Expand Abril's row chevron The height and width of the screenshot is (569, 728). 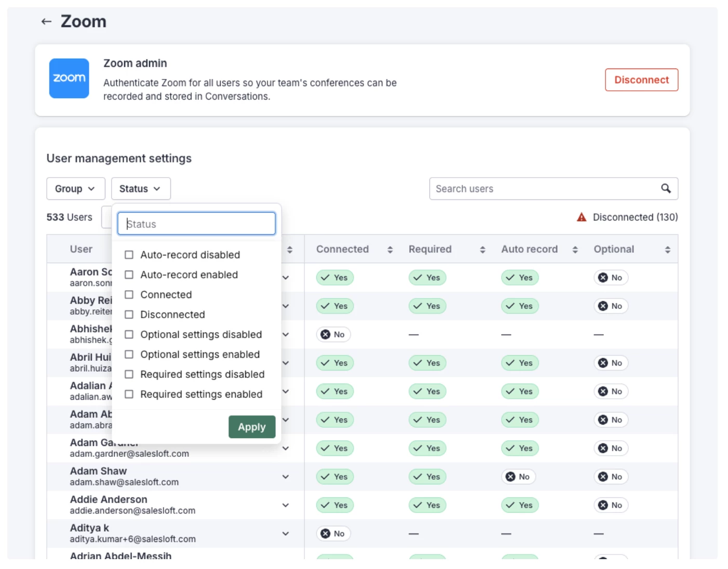click(286, 363)
